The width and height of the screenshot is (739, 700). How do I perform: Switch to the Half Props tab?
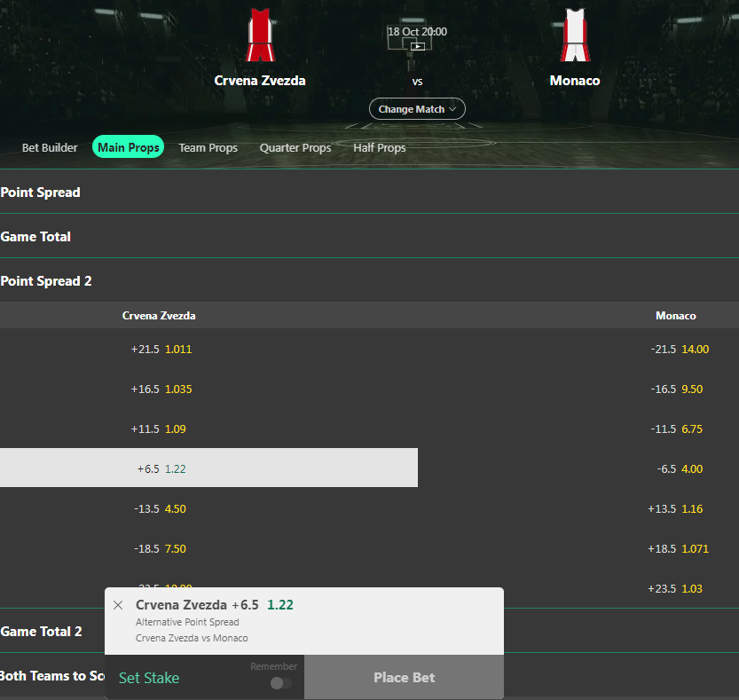point(380,147)
